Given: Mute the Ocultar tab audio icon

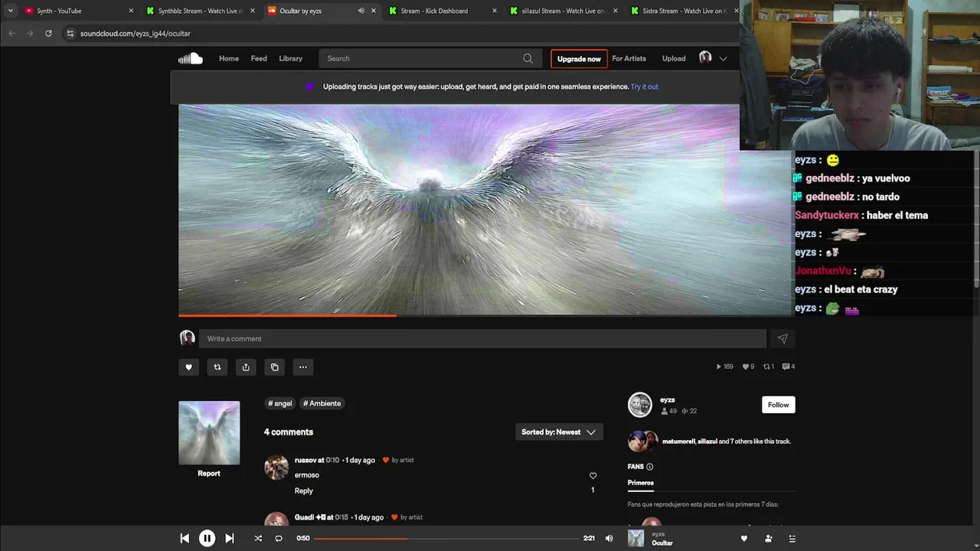Looking at the screenshot, I should pos(361,11).
